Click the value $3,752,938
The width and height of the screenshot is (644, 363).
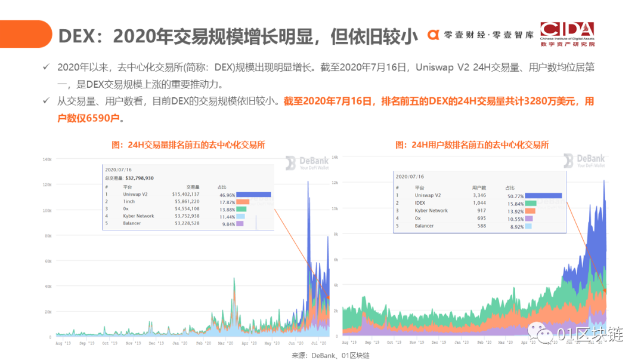coord(187,216)
